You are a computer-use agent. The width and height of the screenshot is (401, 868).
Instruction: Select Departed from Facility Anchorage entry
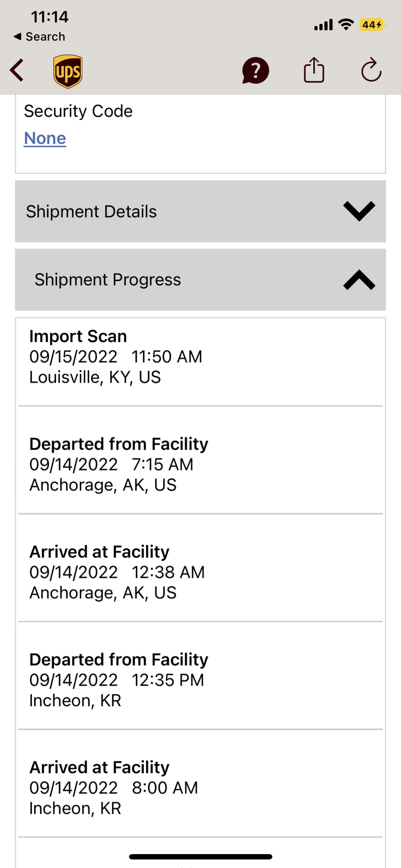200,464
